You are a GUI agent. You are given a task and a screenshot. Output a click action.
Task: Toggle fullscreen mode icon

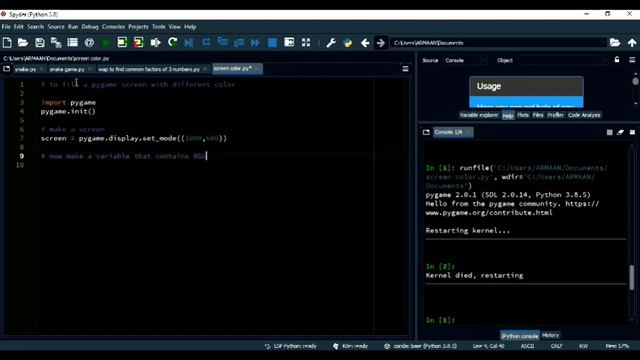click(306, 42)
